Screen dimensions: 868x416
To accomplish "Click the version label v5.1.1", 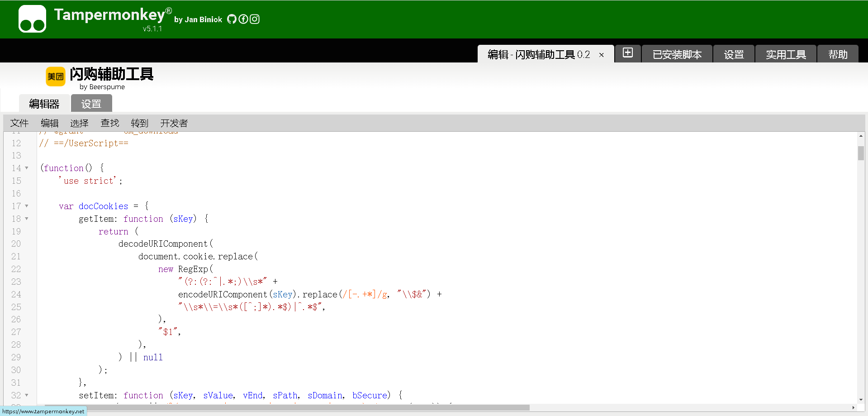I will coord(152,29).
